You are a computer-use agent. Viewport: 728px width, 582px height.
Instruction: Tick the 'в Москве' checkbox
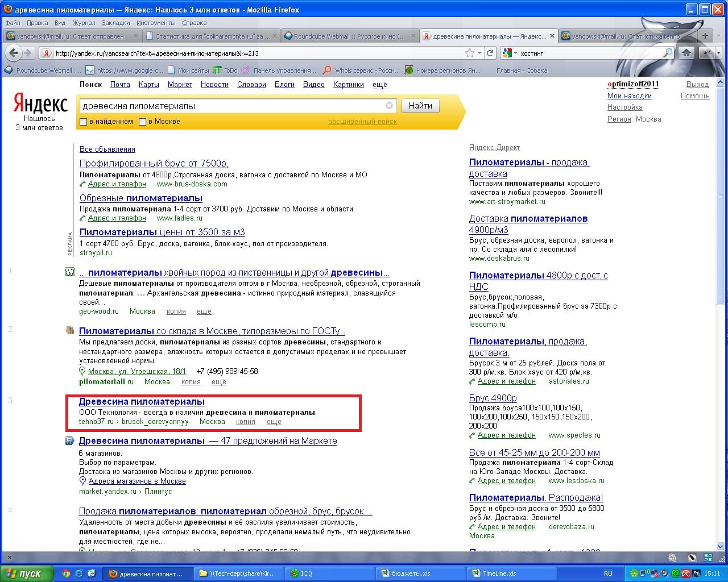coord(143,122)
